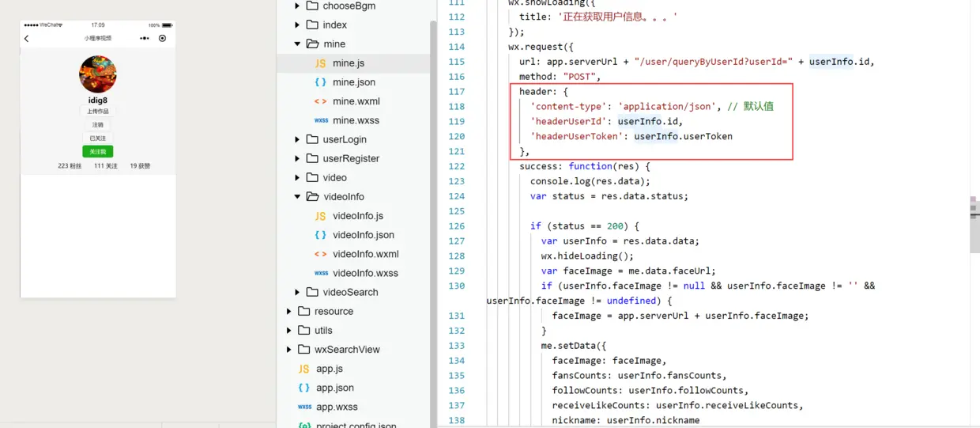The height and width of the screenshot is (428, 980).
Task: Click the wxss icon beside mine.wxss
Action: coord(321,120)
